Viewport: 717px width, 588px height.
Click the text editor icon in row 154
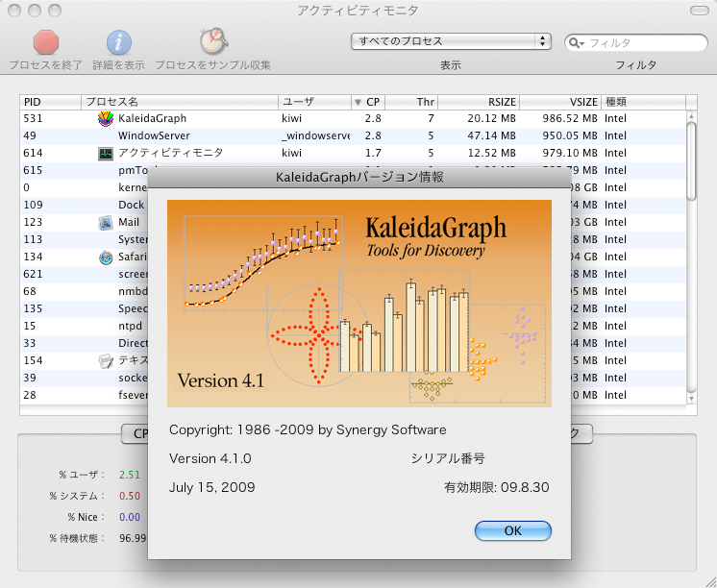106,361
